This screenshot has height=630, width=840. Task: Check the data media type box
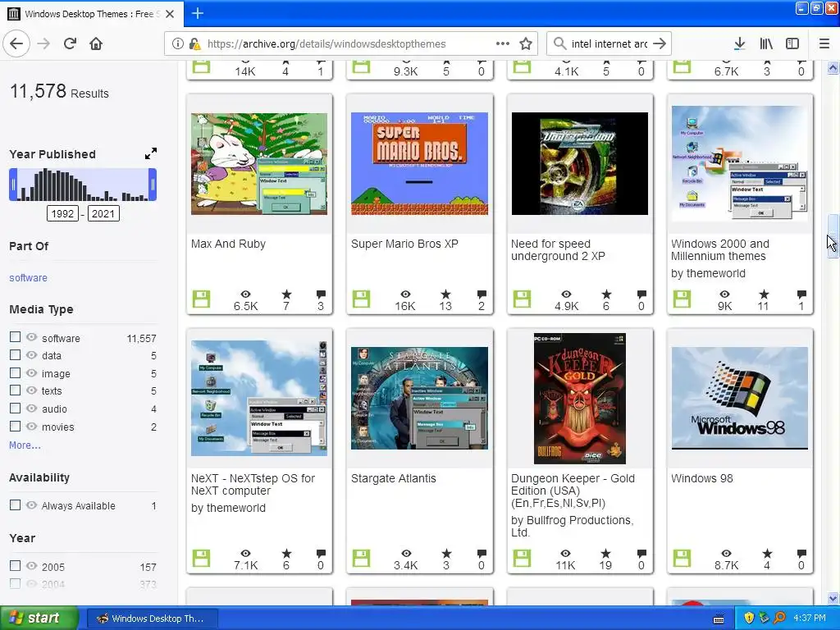point(15,354)
